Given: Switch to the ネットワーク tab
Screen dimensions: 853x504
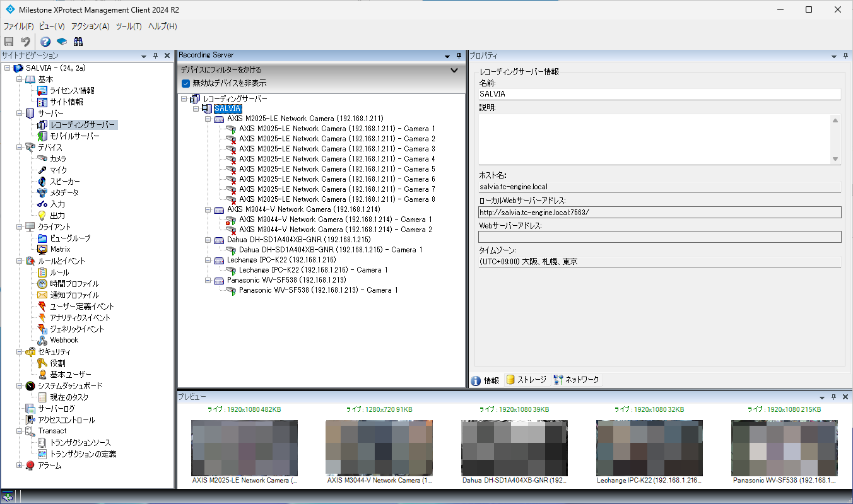Looking at the screenshot, I should [576, 380].
